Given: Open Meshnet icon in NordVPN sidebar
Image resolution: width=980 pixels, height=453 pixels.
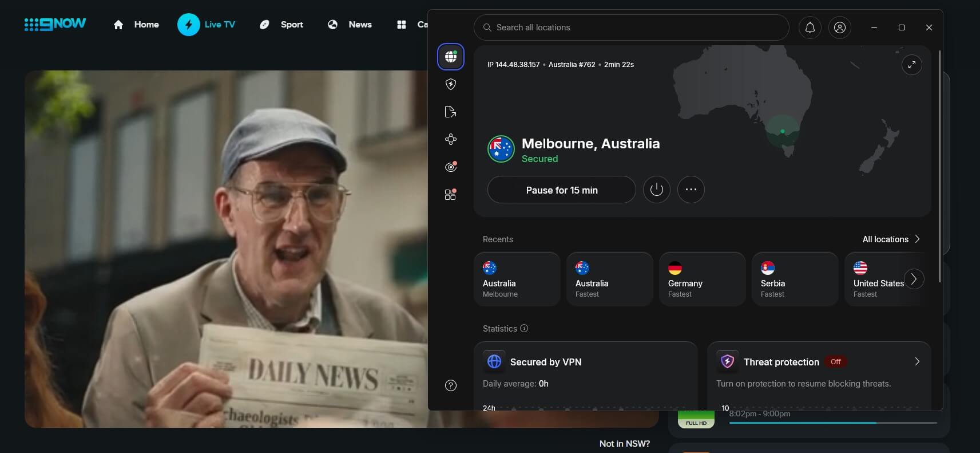Looking at the screenshot, I should (x=451, y=139).
